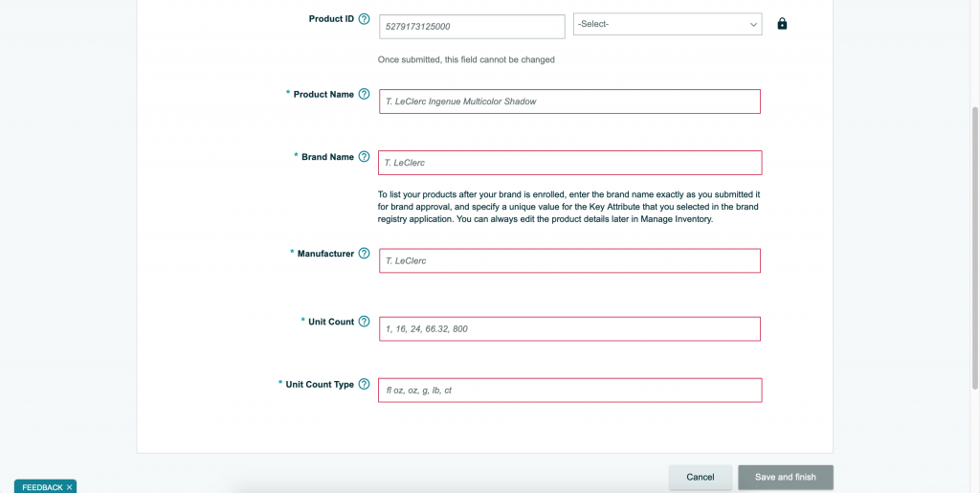
Task: Focus the Product ID input field
Action: point(472,26)
